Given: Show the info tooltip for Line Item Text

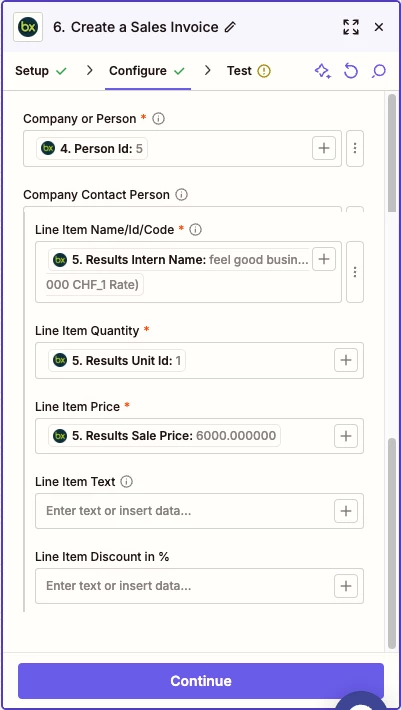Looking at the screenshot, I should coord(127,481).
